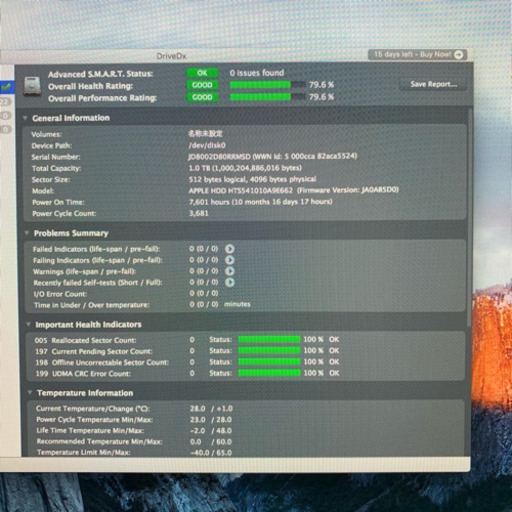Click the OK S.M.A.R.T. status badge
The width and height of the screenshot is (512, 512).
202,73
